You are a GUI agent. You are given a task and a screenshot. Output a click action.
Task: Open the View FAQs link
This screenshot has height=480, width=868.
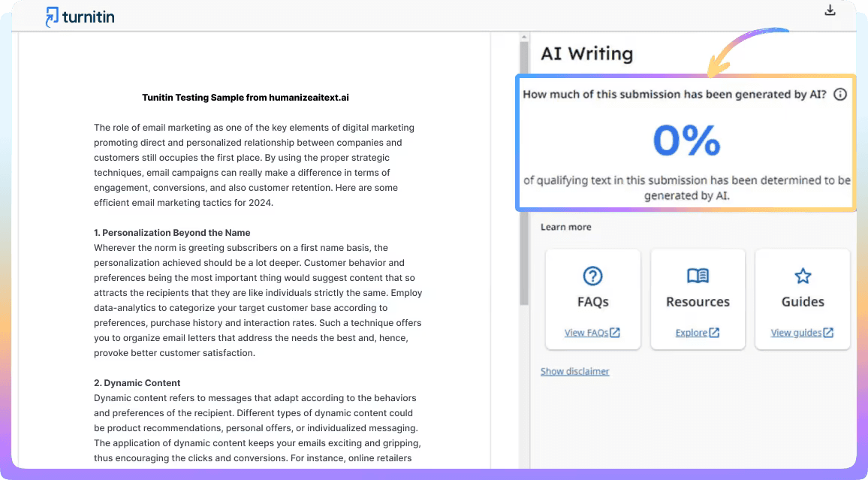[x=586, y=333]
